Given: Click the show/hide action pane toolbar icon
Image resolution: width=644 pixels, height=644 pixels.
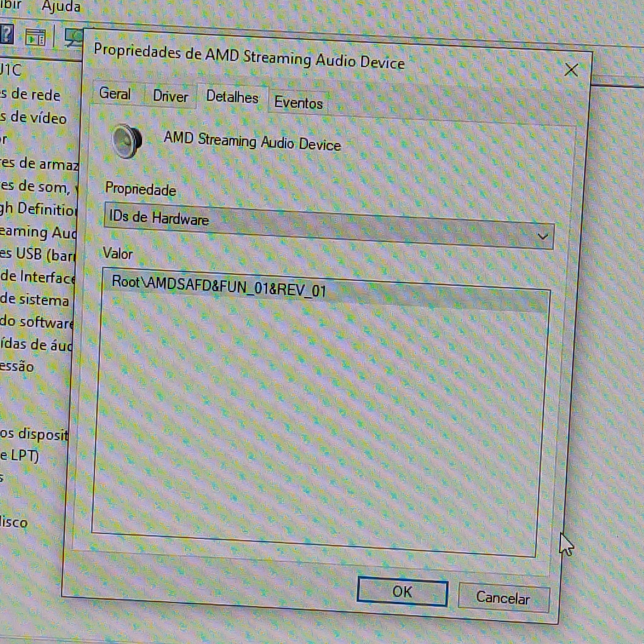Looking at the screenshot, I should (36, 37).
